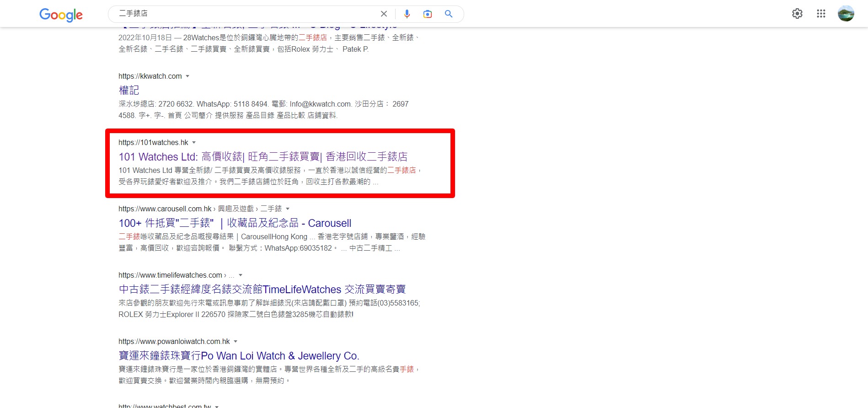Viewport: 868px width, 408px height.
Task: Clear the search box with X icon
Action: pos(384,14)
